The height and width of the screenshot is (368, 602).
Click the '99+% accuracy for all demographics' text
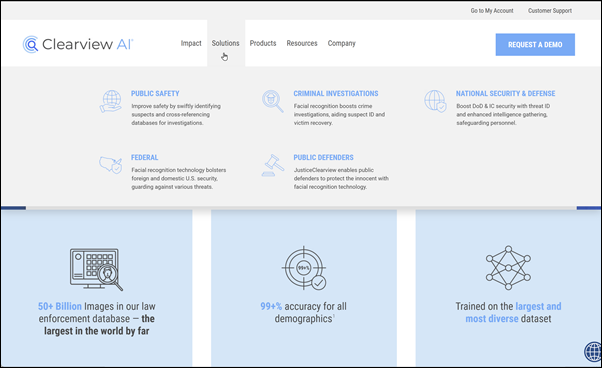(304, 312)
